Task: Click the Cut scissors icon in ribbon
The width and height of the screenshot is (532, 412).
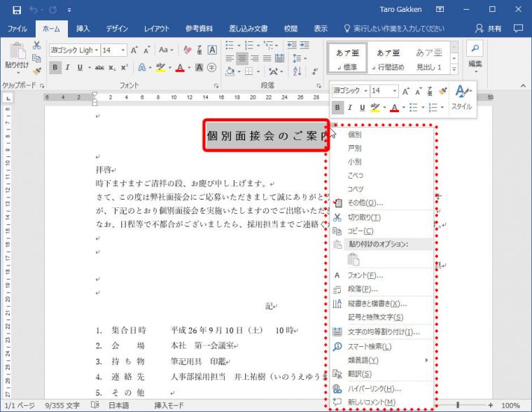Action: (36, 45)
